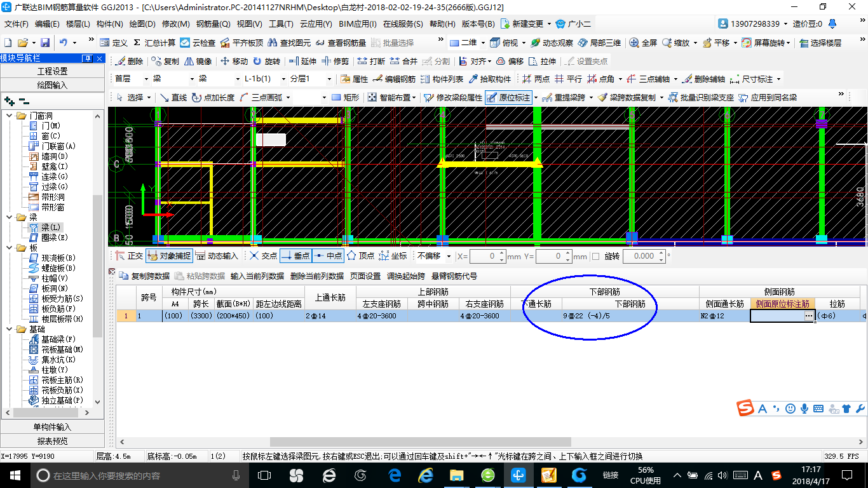Start 云检查 cloud check
Viewport: 868px width, 488px height.
pyautogui.click(x=198, y=43)
